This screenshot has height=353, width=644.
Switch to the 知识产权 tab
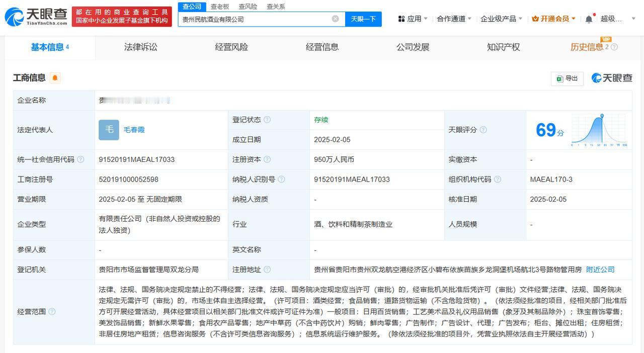(x=503, y=47)
